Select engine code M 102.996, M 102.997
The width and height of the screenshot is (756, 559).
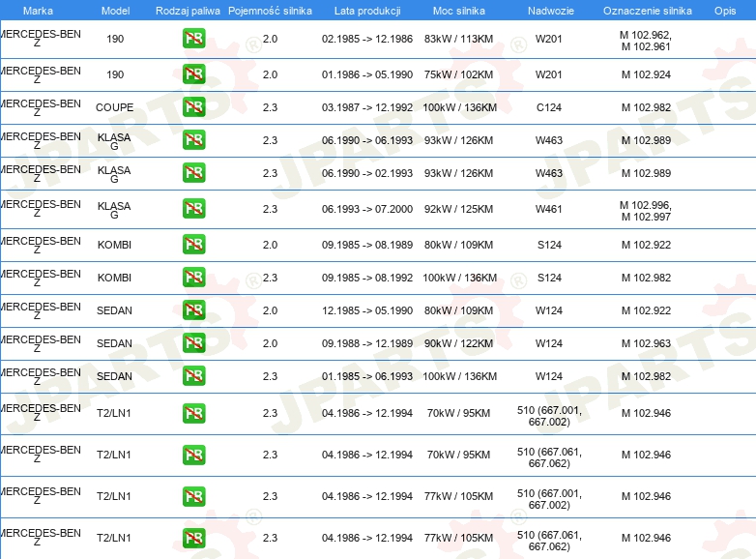tap(646, 211)
